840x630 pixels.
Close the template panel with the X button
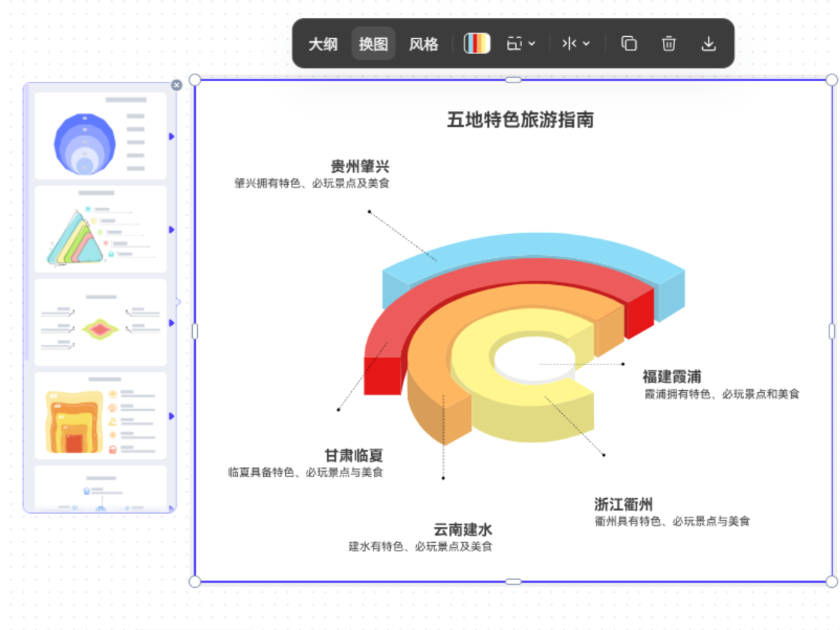177,85
